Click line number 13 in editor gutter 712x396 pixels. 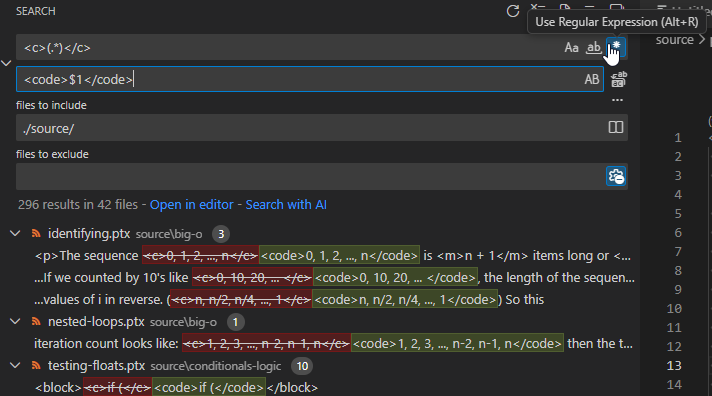click(674, 366)
